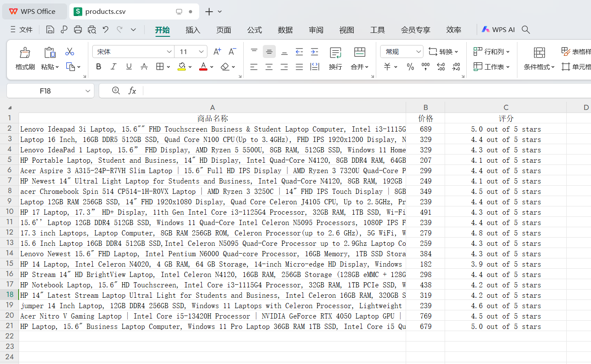Switch to the 数据 ribbon tab

click(285, 30)
